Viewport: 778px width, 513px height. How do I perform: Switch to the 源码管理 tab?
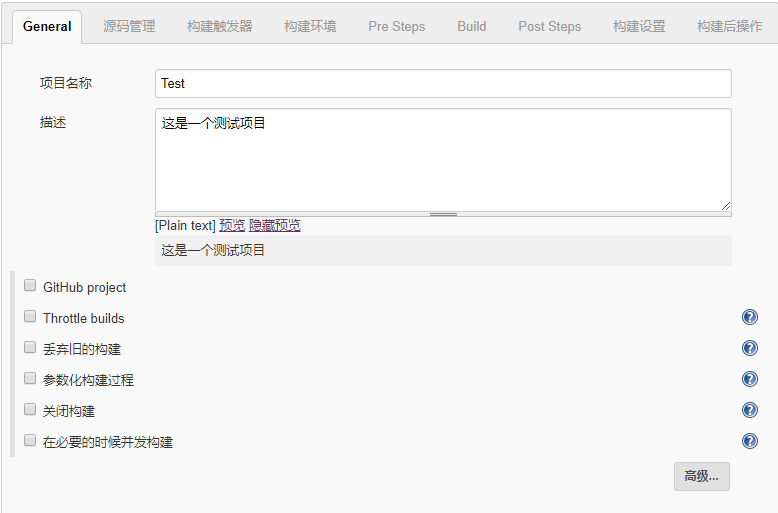(x=129, y=26)
